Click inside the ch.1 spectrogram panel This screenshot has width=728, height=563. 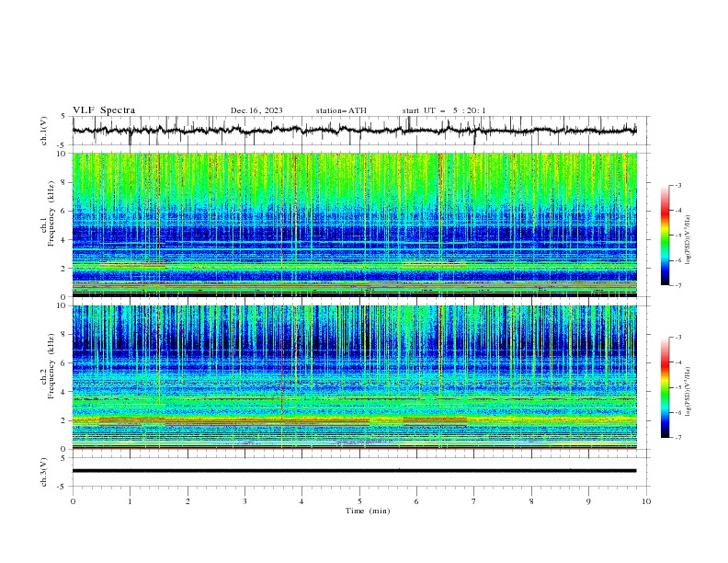click(x=354, y=224)
